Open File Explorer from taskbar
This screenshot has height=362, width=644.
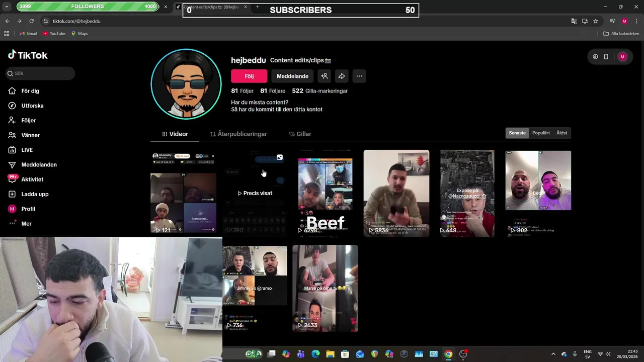pyautogui.click(x=330, y=354)
